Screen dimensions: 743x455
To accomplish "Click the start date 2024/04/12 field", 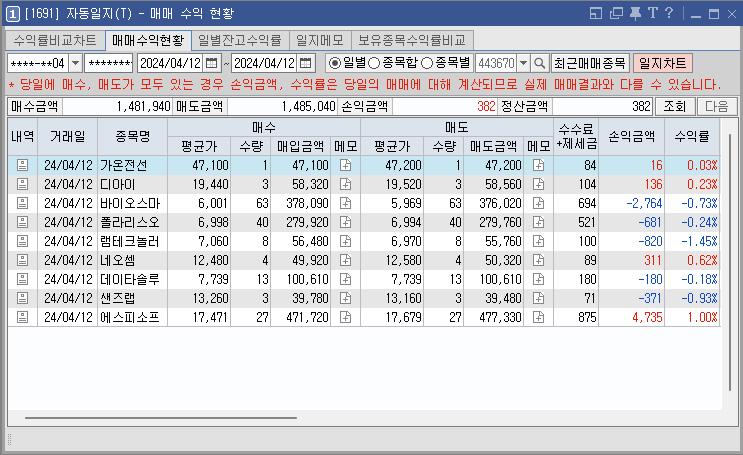I will [x=171, y=63].
